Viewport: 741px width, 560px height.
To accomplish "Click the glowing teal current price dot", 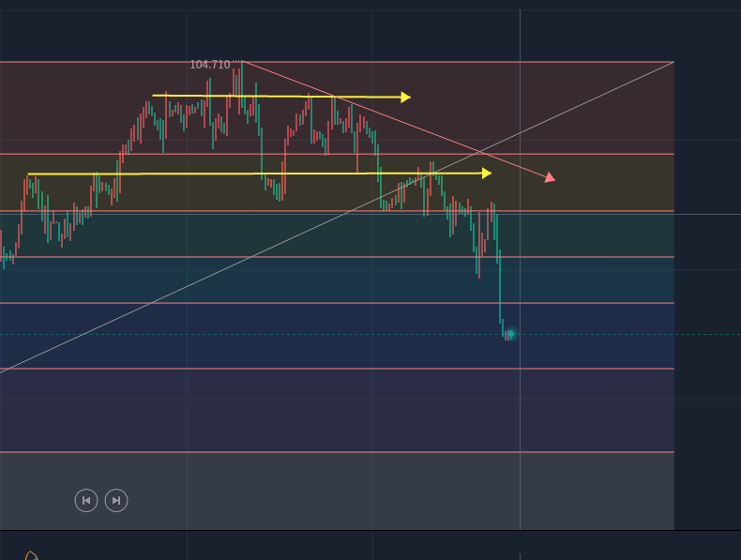I will coord(510,334).
